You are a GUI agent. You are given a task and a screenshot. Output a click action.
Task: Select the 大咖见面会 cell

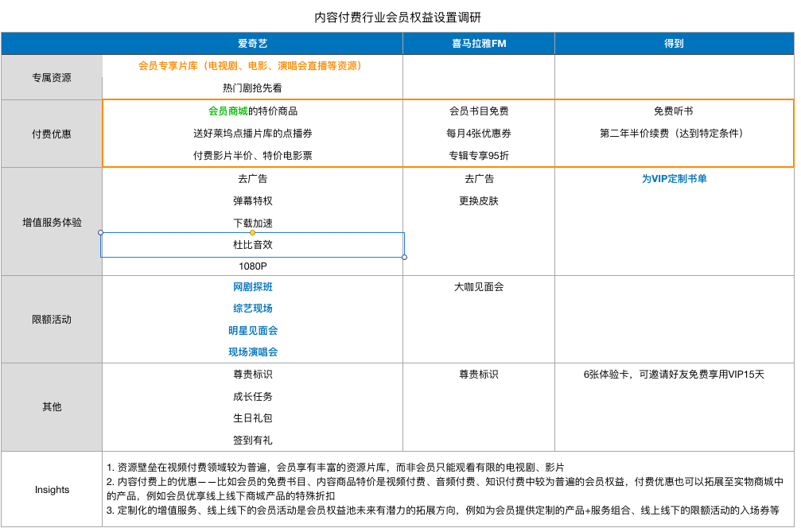[478, 287]
